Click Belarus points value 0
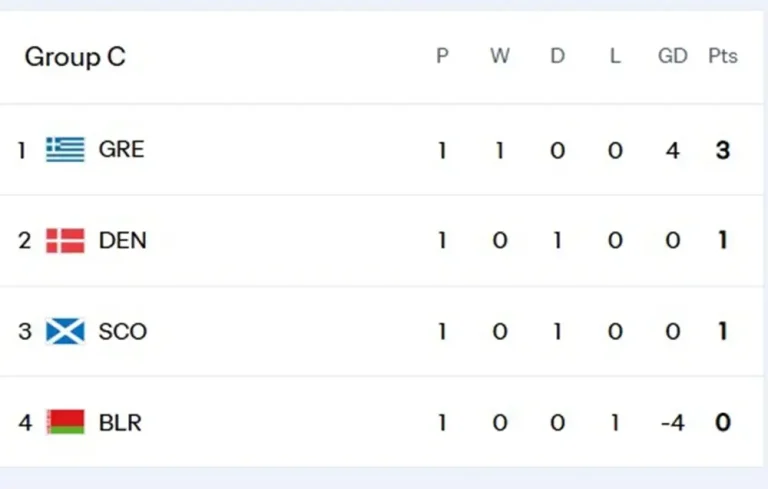Viewport: 768px width, 489px height. [722, 422]
